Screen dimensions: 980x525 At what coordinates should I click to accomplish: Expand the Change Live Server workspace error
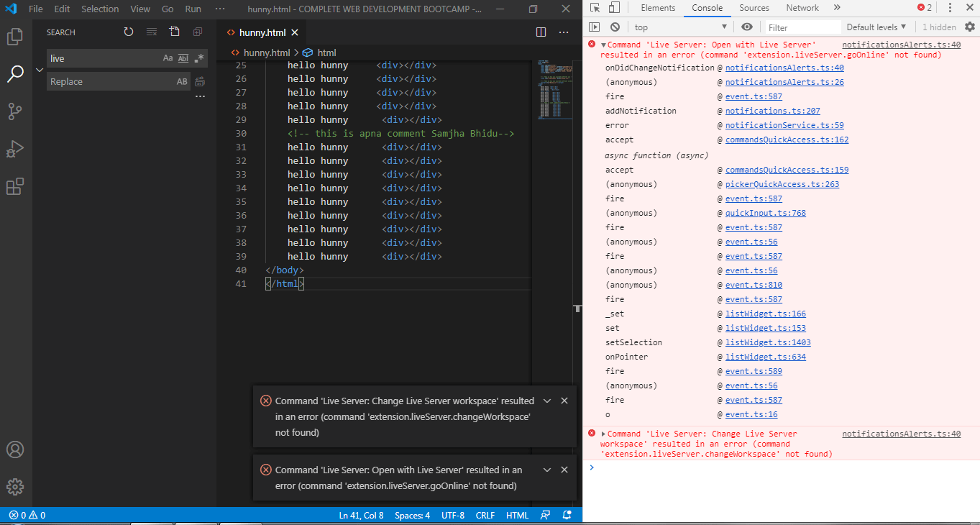(603, 434)
